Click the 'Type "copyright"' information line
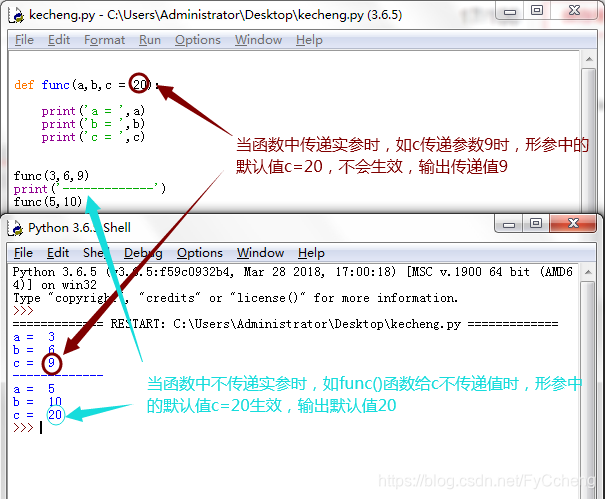 [x=235, y=298]
